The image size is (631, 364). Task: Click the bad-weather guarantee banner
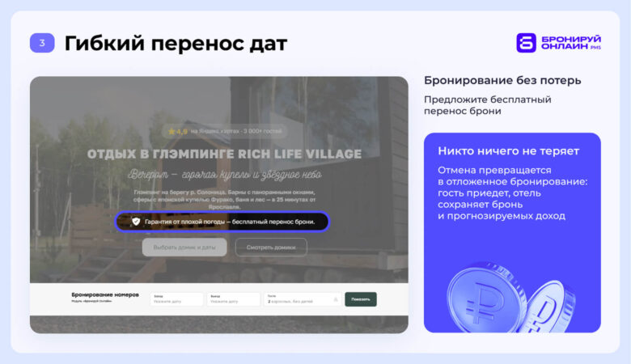[222, 222]
